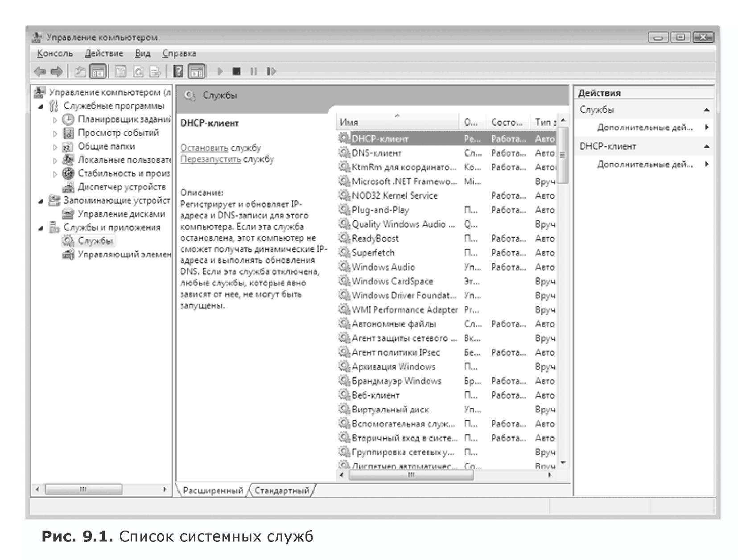
Task: Click the Start service play button
Action: (x=219, y=71)
